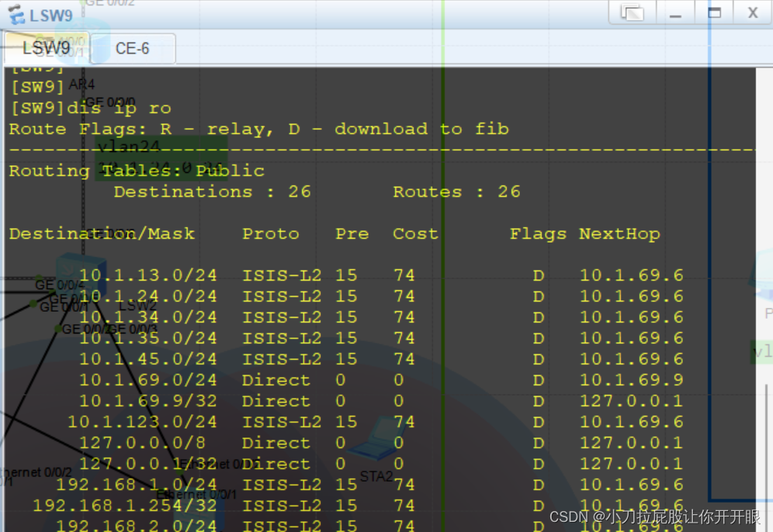Image resolution: width=773 pixels, height=532 pixels.
Task: Select route entry 127.0.0.0/8
Action: (x=380, y=442)
